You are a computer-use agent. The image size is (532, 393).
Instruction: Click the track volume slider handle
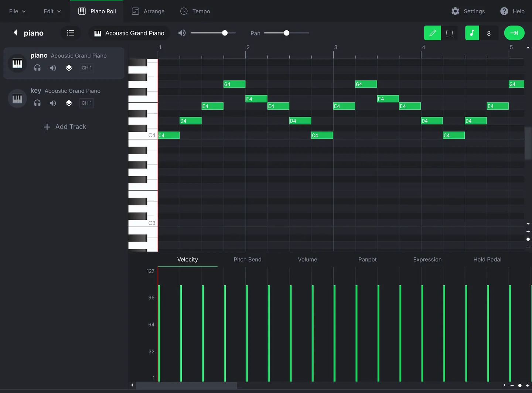pos(225,33)
